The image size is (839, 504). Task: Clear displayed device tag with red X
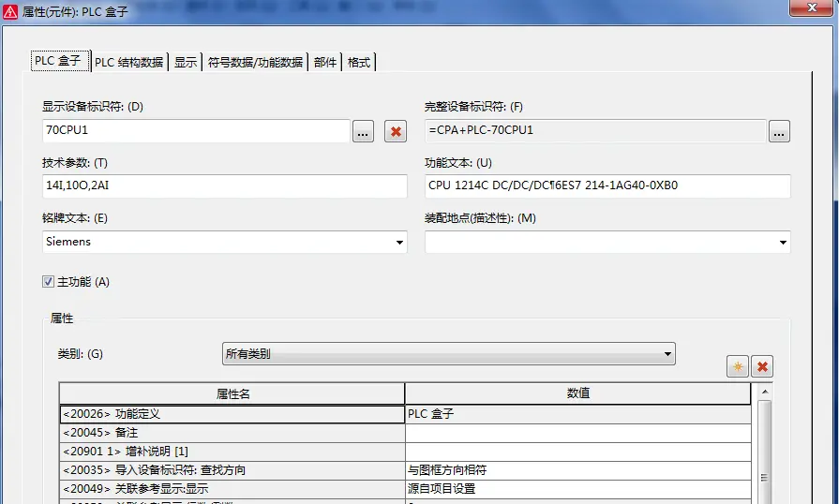396,131
